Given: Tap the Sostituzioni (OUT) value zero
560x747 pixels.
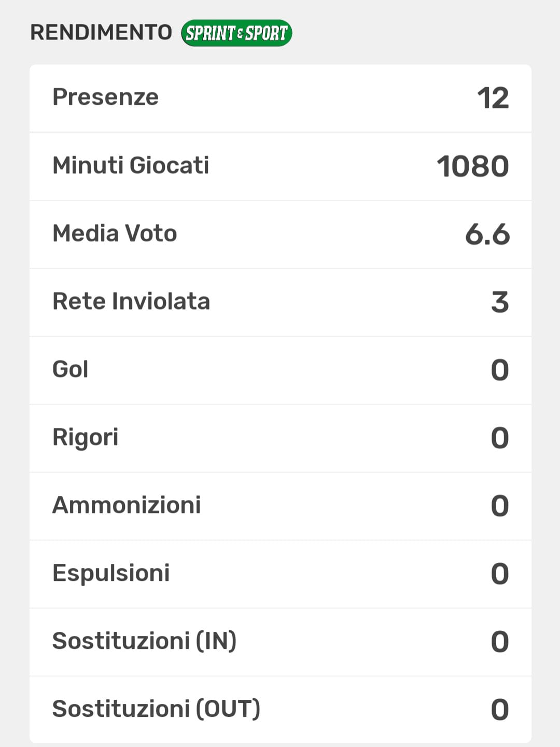Looking at the screenshot, I should pos(499,710).
